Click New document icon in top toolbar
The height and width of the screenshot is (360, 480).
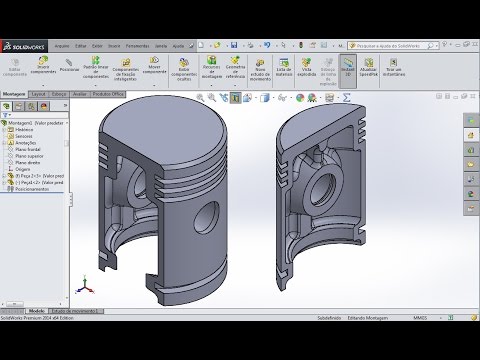(201, 45)
